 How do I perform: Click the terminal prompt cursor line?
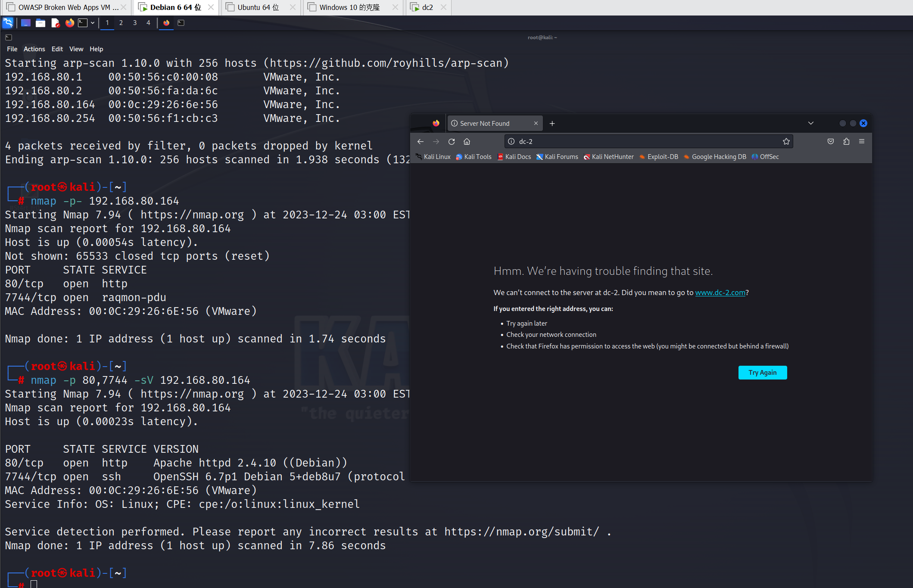point(34,584)
